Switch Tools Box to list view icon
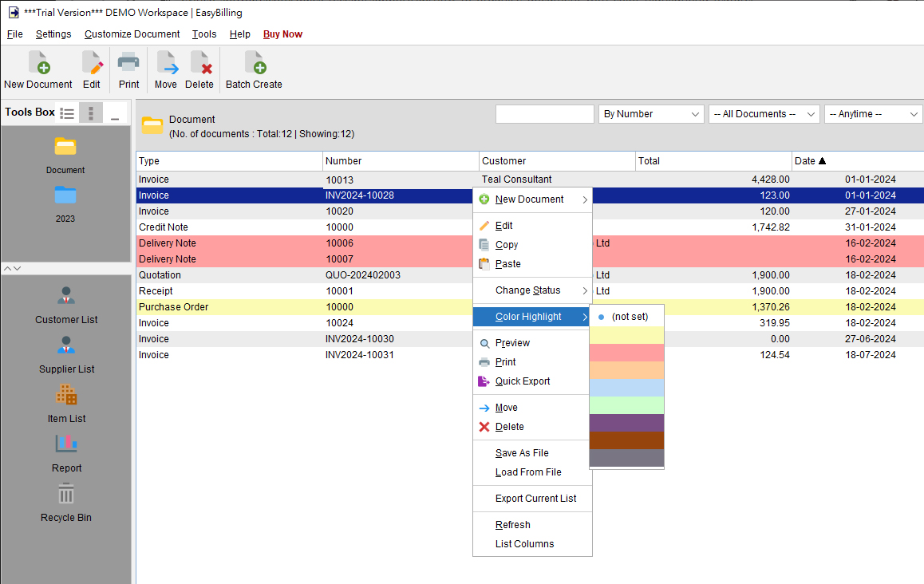Screen dimensions: 924x584 pyautogui.click(x=67, y=113)
